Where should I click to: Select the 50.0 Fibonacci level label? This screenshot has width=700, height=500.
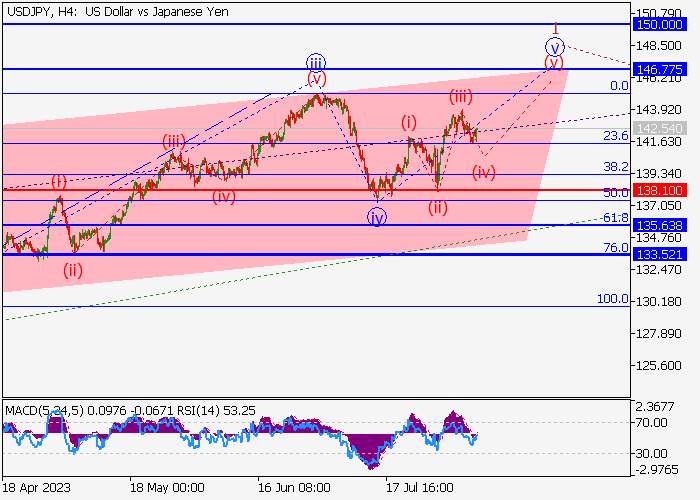616,193
